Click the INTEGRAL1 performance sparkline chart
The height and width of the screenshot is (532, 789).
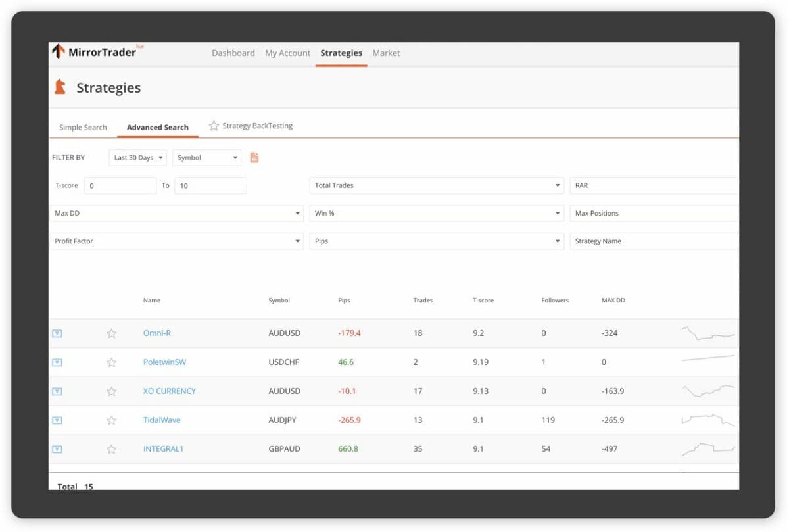point(708,449)
